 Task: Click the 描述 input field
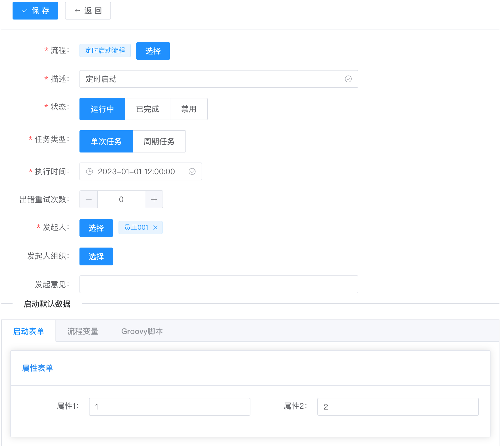pos(219,79)
